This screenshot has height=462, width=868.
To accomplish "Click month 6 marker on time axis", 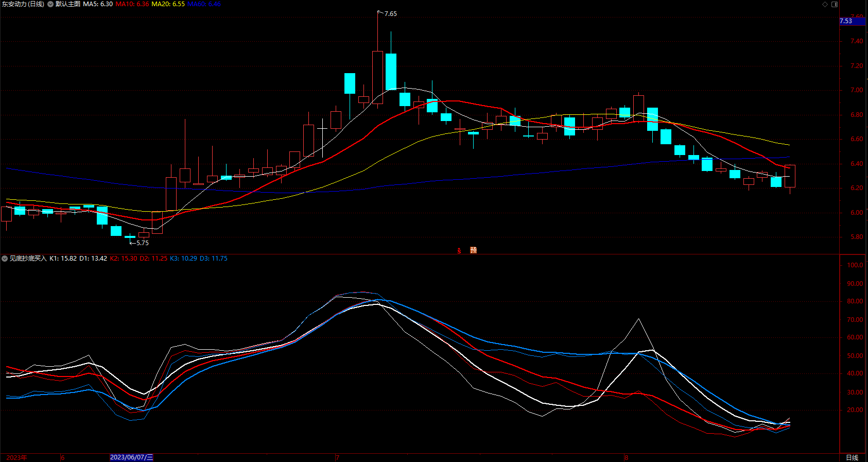I will 63,458.
